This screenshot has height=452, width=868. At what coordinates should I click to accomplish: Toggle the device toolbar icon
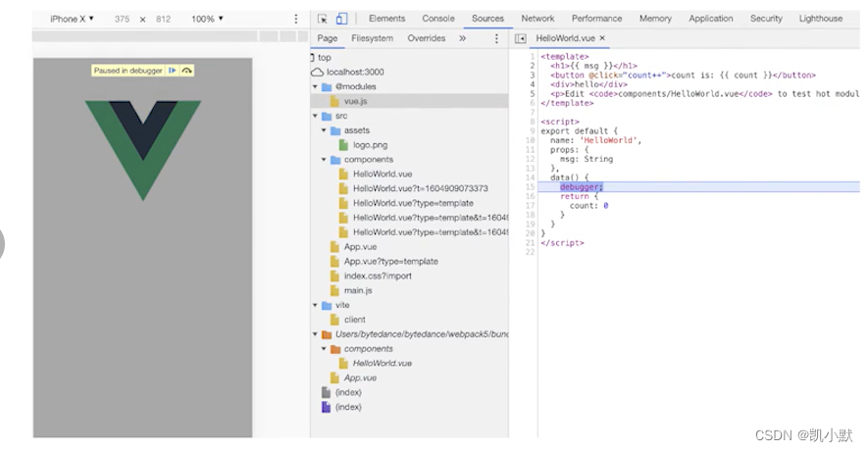tap(341, 19)
